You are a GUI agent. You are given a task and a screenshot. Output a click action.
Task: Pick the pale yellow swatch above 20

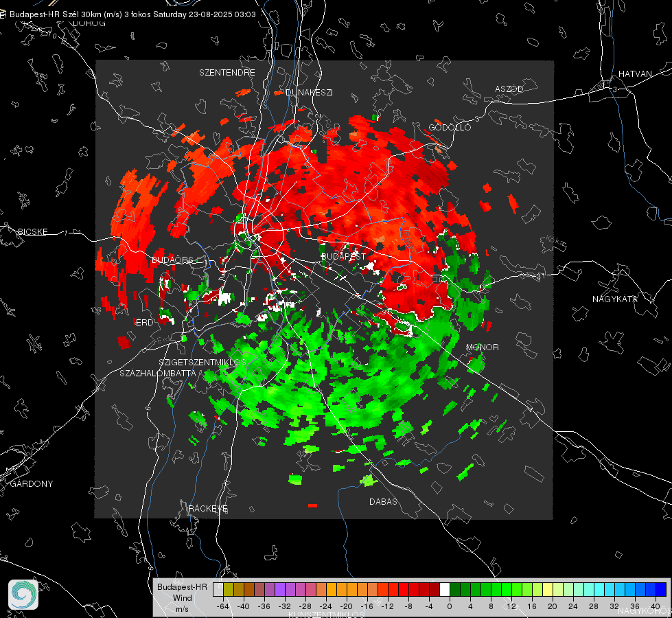pyautogui.click(x=548, y=590)
